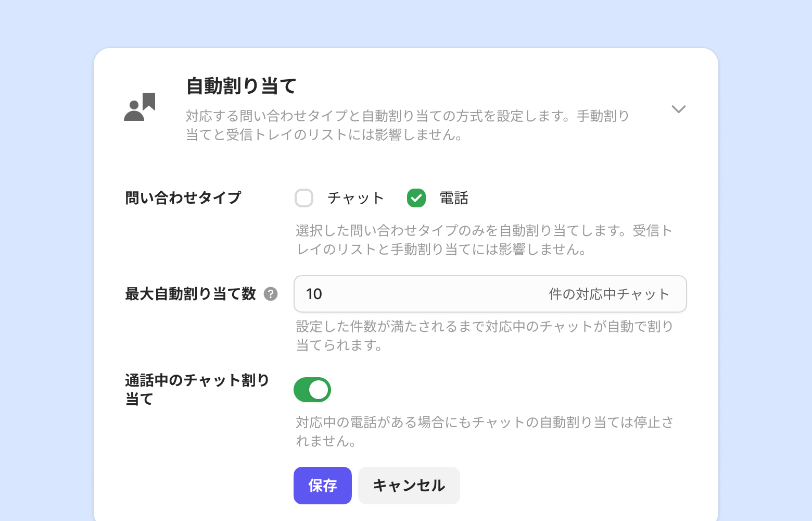Image resolution: width=812 pixels, height=521 pixels.
Task: Click the hint text below the number field
Action: point(484,336)
